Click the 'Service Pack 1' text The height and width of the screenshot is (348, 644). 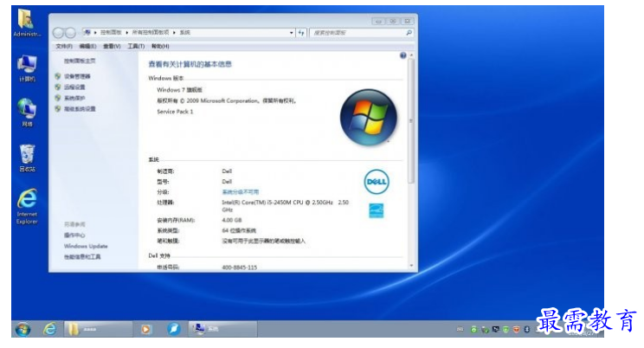[x=175, y=112]
